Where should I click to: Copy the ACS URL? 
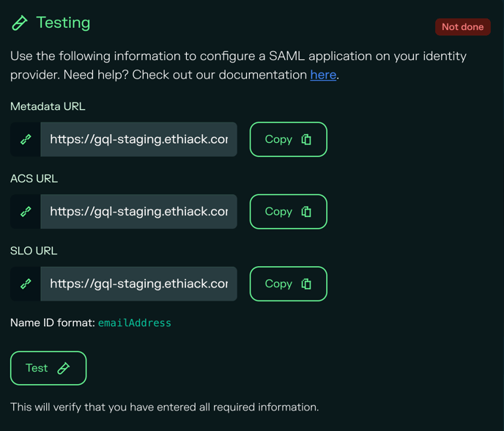[288, 212]
